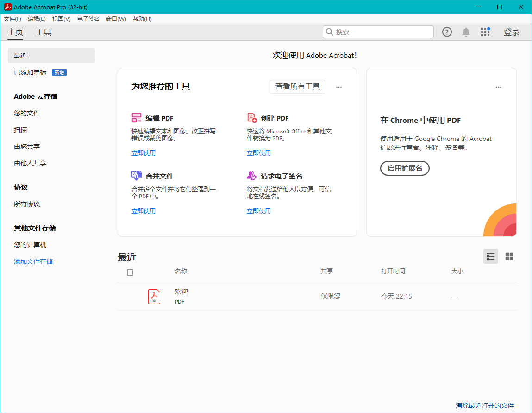Click 添加文件存储 link in sidebar

click(33, 261)
